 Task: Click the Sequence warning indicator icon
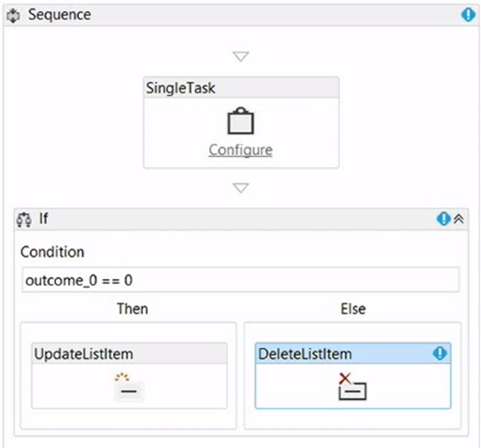coord(468,15)
